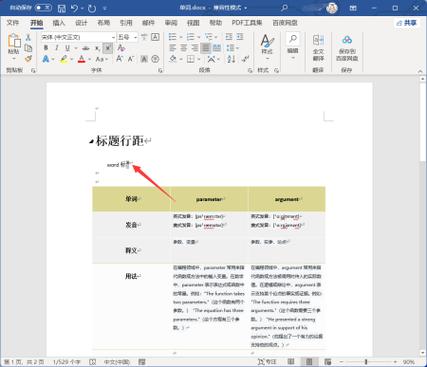Click the user account avatar
Screen dimensions: 427x367
click(x=332, y=8)
